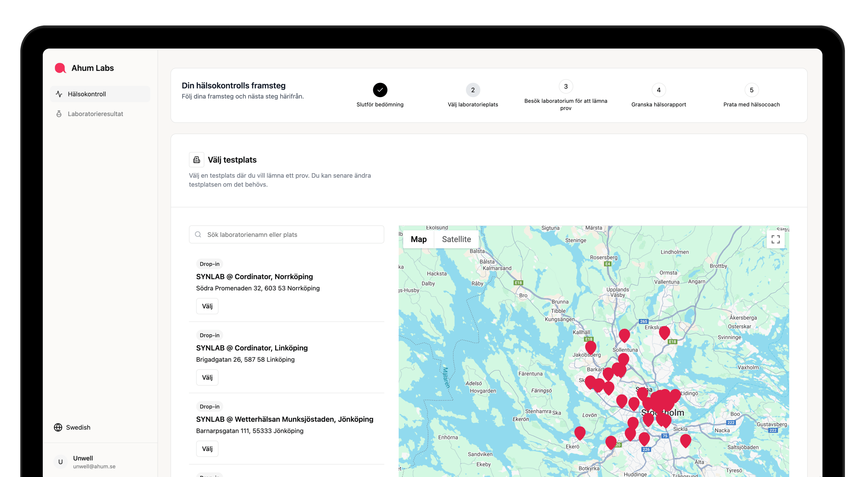This screenshot has height=477, width=868.
Task: Click the map pin southwest of Nacka
Action: coord(686,440)
